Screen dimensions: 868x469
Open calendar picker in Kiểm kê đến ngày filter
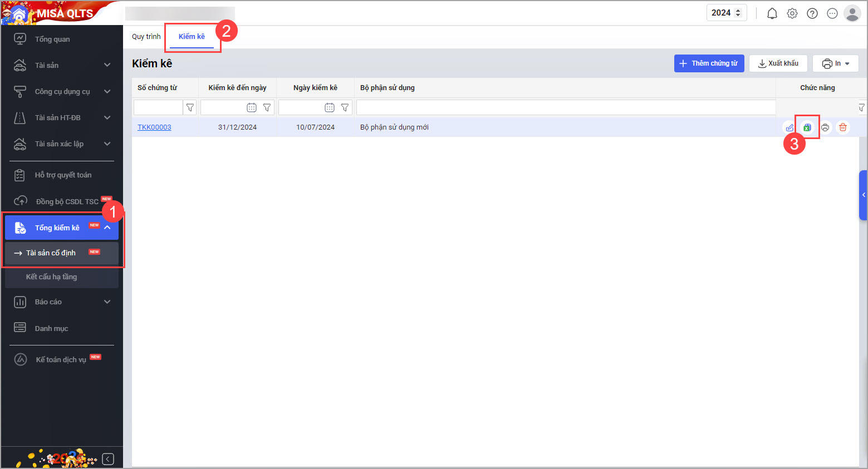point(252,107)
